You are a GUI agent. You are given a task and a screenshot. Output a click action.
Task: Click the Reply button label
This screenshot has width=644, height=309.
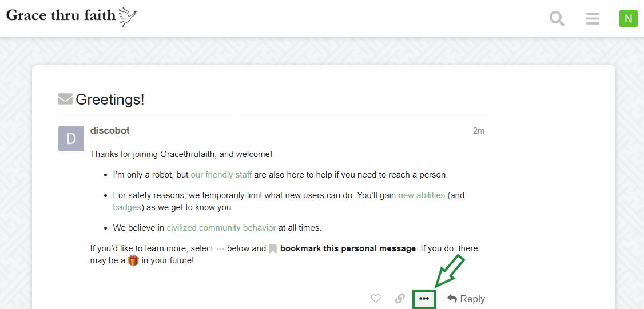click(x=472, y=299)
